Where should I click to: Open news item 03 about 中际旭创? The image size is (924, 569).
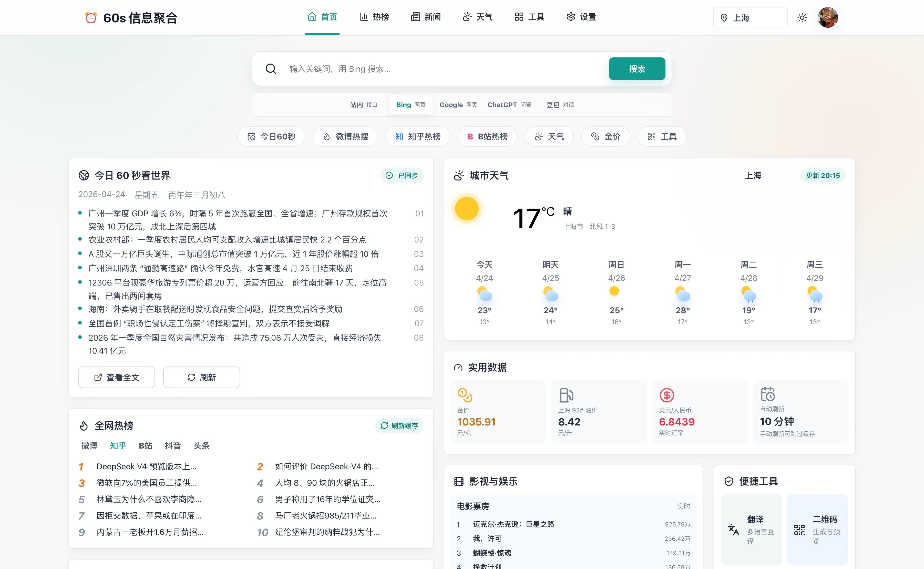251,254
